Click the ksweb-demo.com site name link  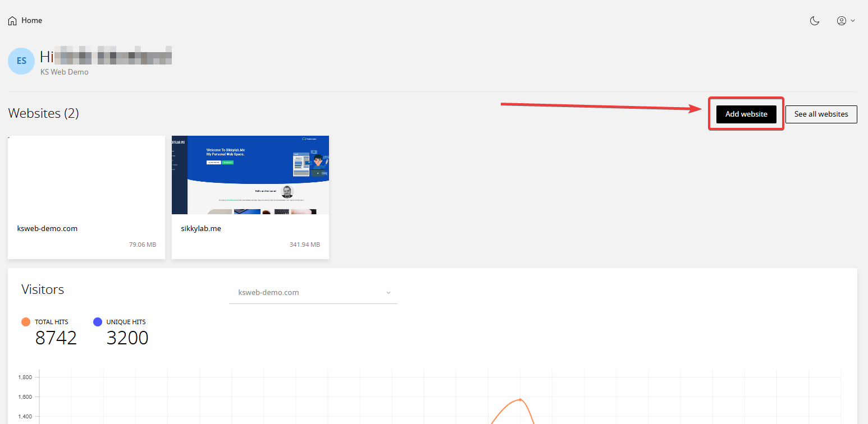click(48, 229)
